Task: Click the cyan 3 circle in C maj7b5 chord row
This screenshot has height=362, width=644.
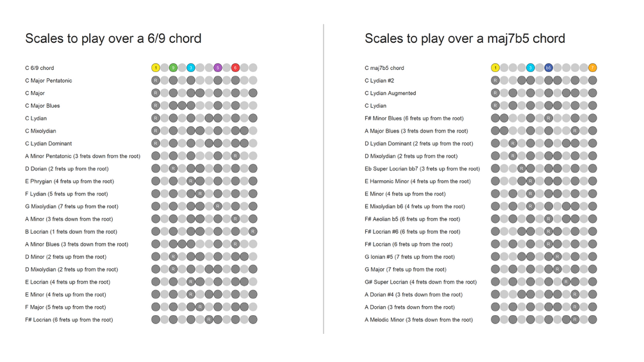Action: 531,68
